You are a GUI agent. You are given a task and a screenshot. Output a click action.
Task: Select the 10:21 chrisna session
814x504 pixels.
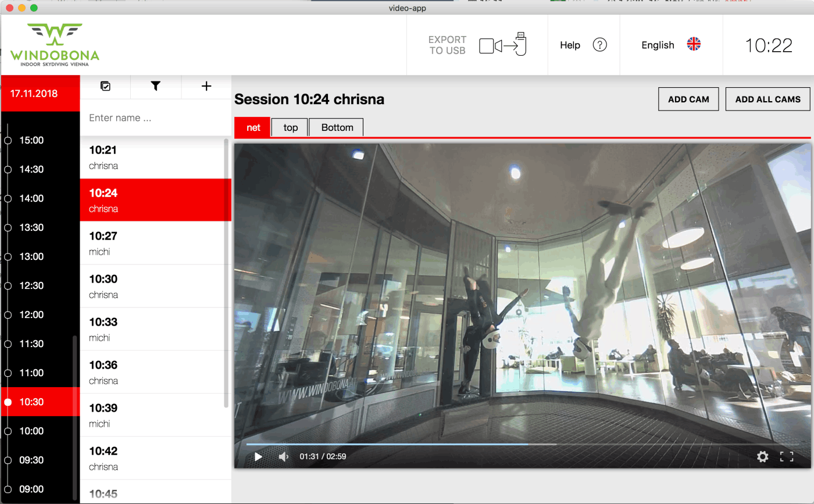click(x=152, y=157)
